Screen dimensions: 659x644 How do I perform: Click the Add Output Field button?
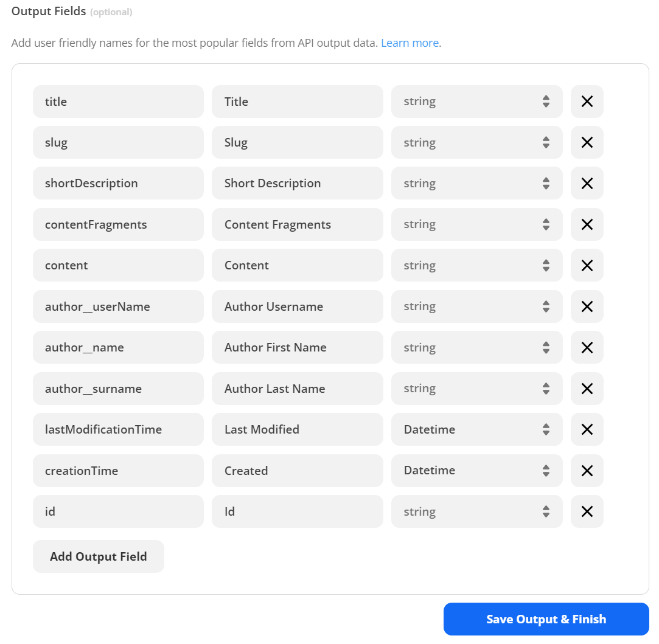tap(99, 556)
